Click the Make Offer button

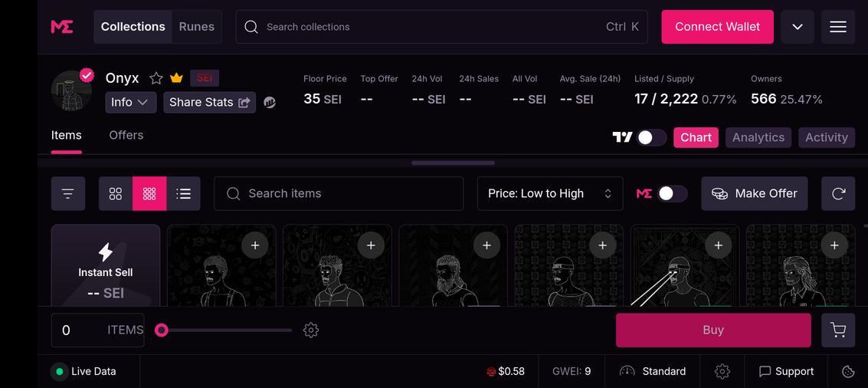[x=754, y=194]
